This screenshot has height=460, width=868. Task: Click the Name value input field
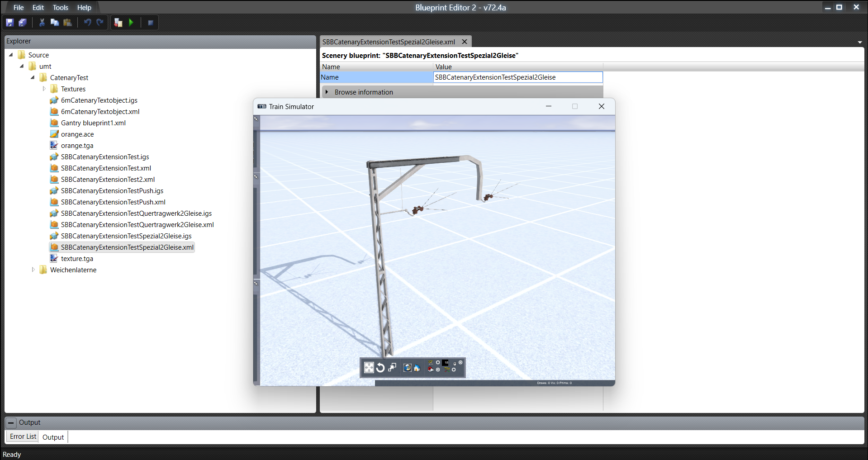[517, 77]
